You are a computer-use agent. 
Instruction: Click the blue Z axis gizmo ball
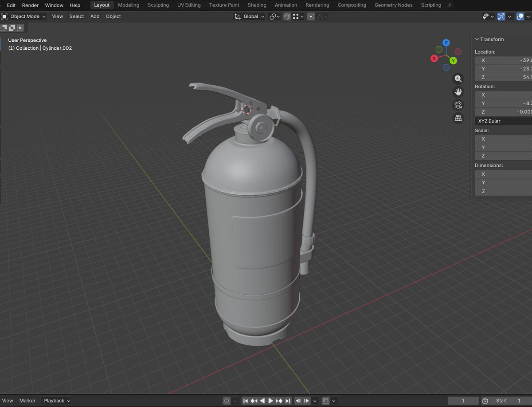(446, 43)
